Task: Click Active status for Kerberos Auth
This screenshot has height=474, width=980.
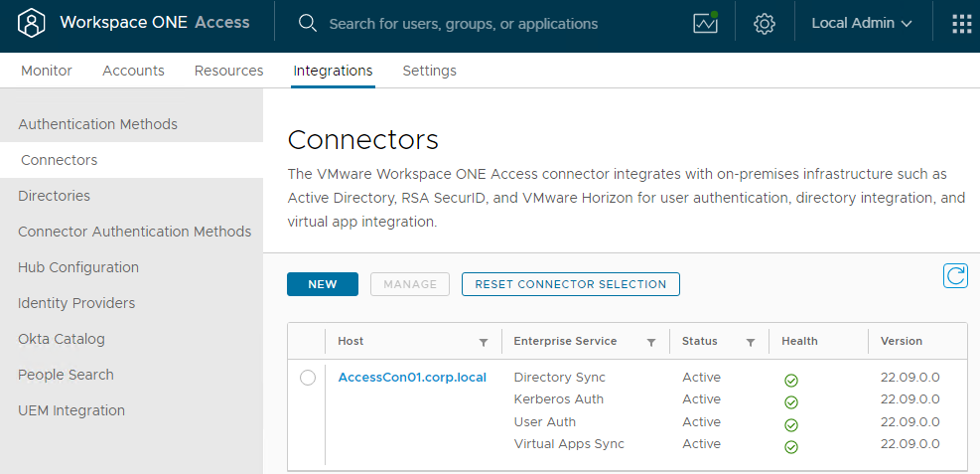Action: pyautogui.click(x=701, y=398)
